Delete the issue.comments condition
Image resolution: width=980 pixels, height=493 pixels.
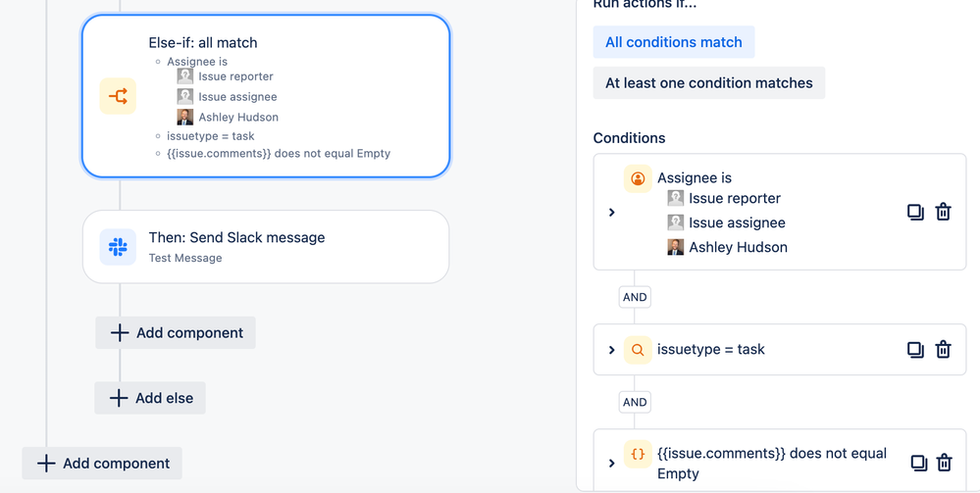click(x=944, y=463)
